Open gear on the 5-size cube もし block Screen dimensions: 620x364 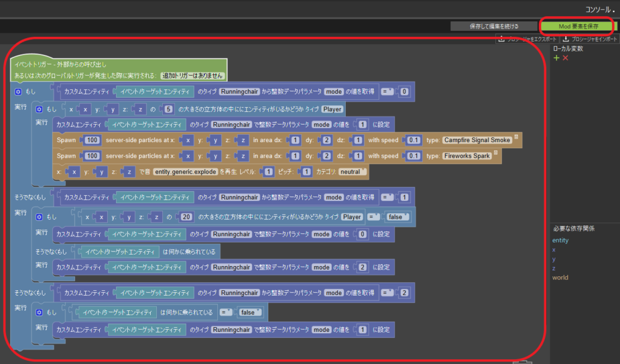pos(39,109)
